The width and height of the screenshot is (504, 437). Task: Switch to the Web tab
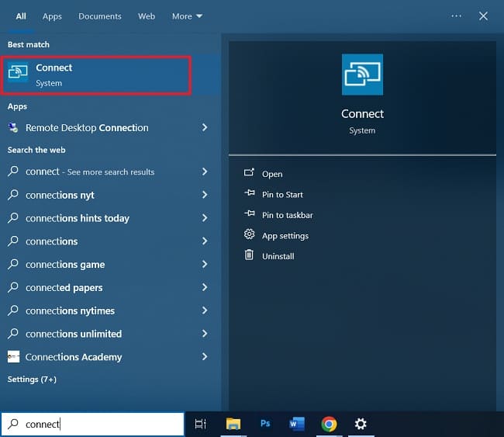click(147, 16)
